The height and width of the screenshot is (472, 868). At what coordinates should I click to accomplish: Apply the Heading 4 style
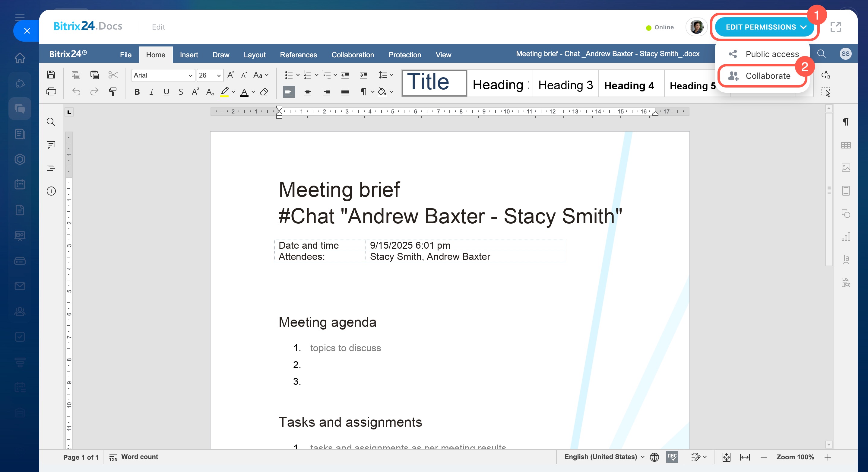click(631, 84)
